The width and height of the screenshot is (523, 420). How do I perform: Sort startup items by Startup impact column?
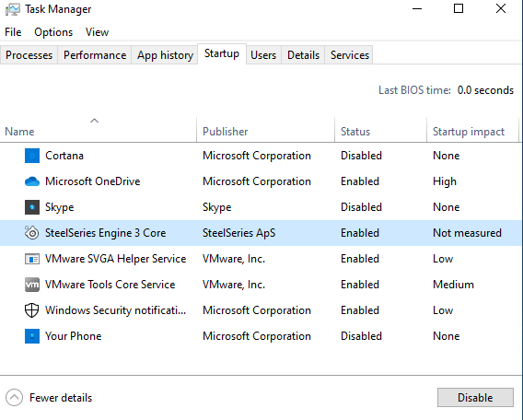pyautogui.click(x=469, y=132)
